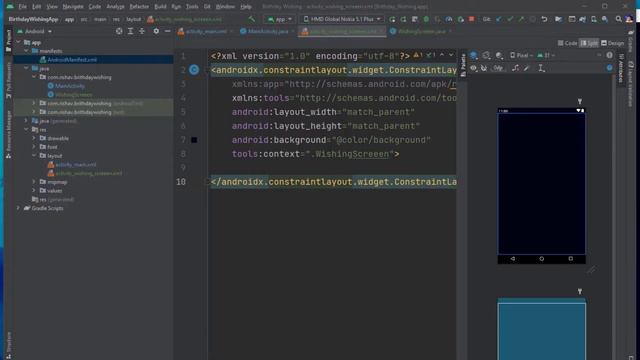Click the Git Push arrow icon
This screenshot has width=640, height=360.
[521, 19]
